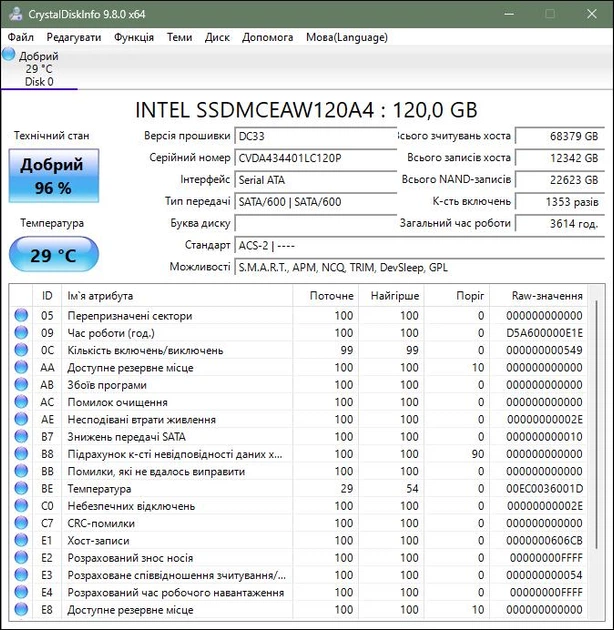Image resolution: width=614 pixels, height=630 pixels.
Task: Select the Disk 0 drive tab
Action: [x=39, y=68]
